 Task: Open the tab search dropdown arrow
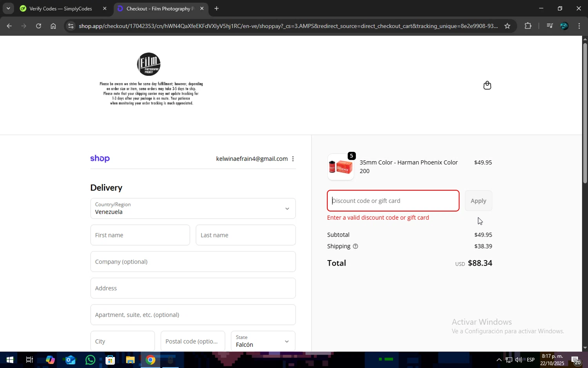pyautogui.click(x=8, y=8)
